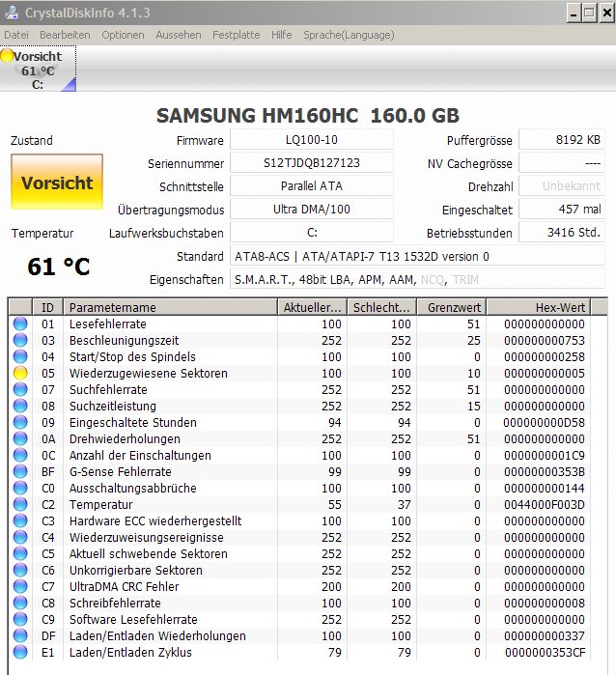Screen dimensions: 616x675
Task: Open the Aussehen menu
Action: coord(179,35)
